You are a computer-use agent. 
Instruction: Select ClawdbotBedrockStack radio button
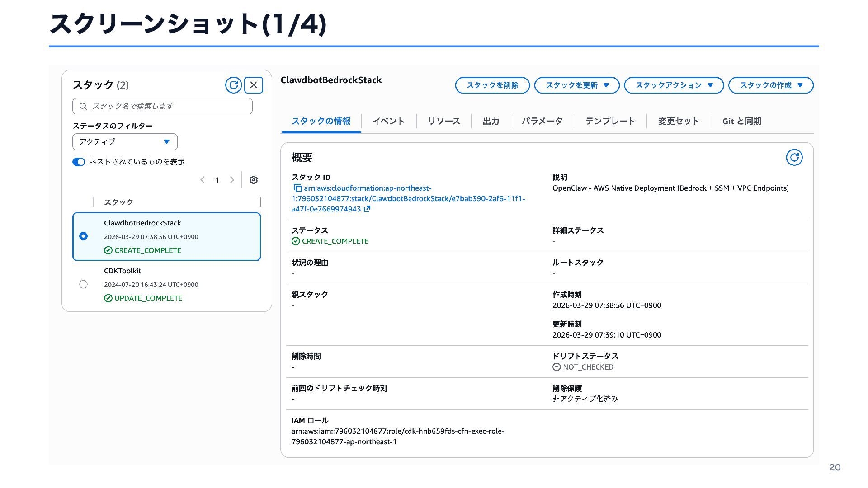pyautogui.click(x=83, y=236)
